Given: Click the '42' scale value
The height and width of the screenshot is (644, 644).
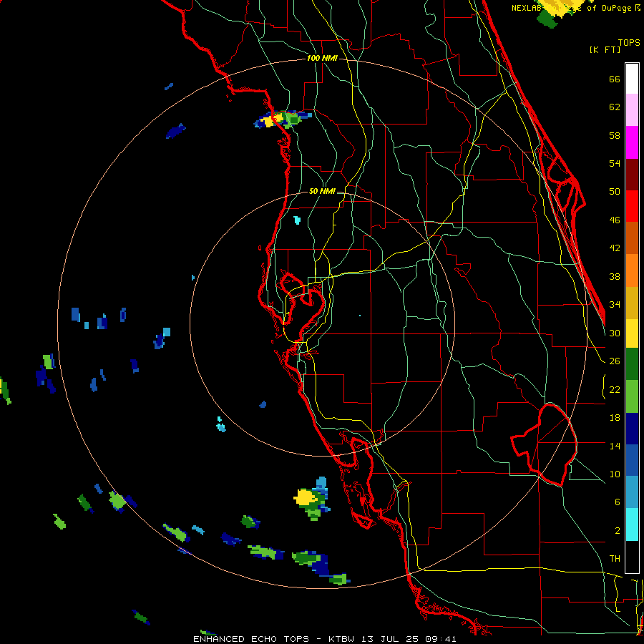Looking at the screenshot, I should 615,248.
